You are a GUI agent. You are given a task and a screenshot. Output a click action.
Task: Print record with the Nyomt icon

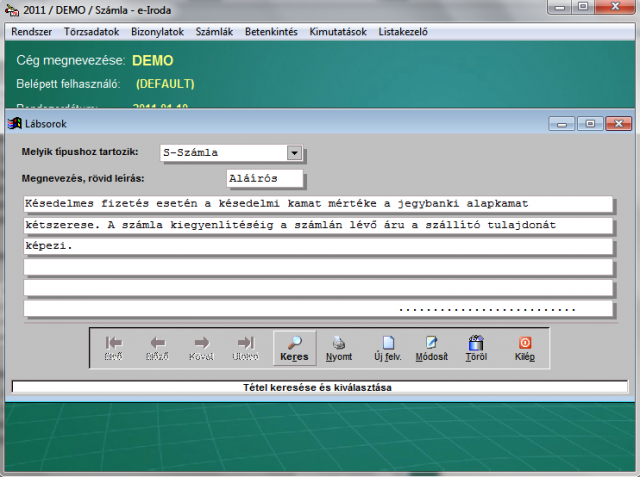339,346
